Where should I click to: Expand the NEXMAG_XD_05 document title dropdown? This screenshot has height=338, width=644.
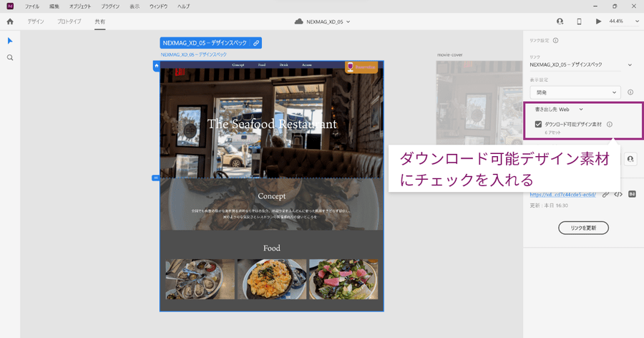click(348, 21)
